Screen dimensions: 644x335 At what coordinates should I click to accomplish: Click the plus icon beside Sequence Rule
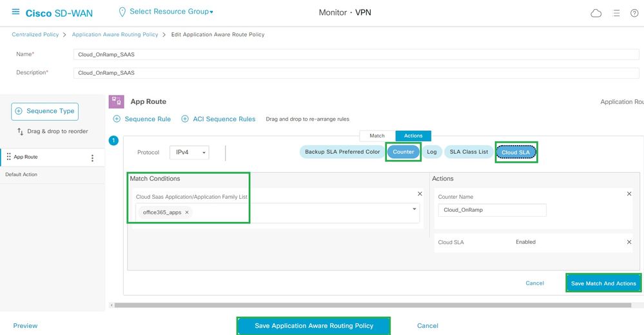(x=117, y=119)
